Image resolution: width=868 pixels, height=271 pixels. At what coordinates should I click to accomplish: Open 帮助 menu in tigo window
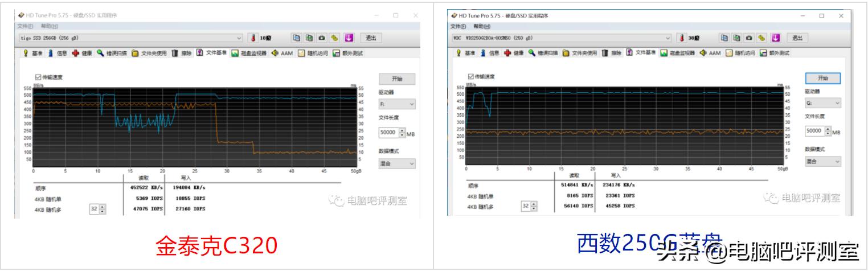(50, 27)
